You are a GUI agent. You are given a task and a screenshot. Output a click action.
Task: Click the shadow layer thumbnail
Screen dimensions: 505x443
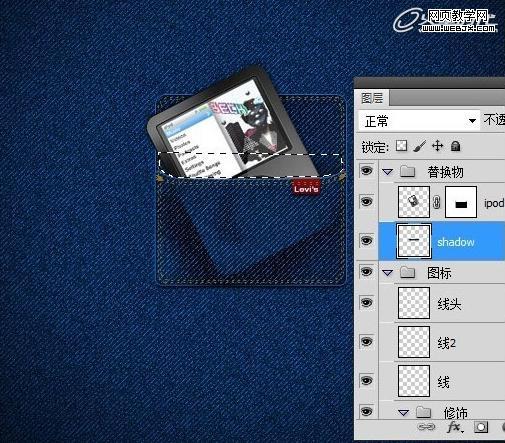coord(414,241)
